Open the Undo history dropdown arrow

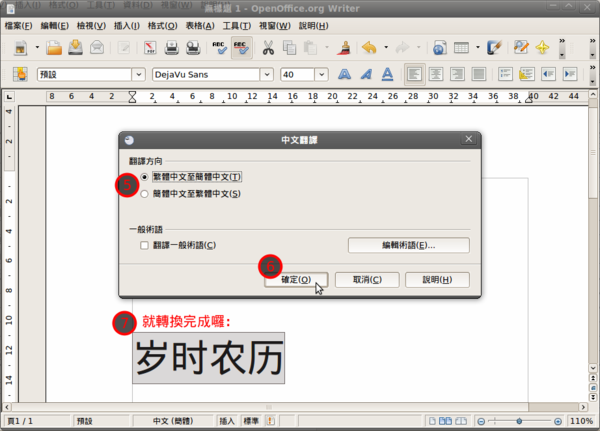(386, 47)
